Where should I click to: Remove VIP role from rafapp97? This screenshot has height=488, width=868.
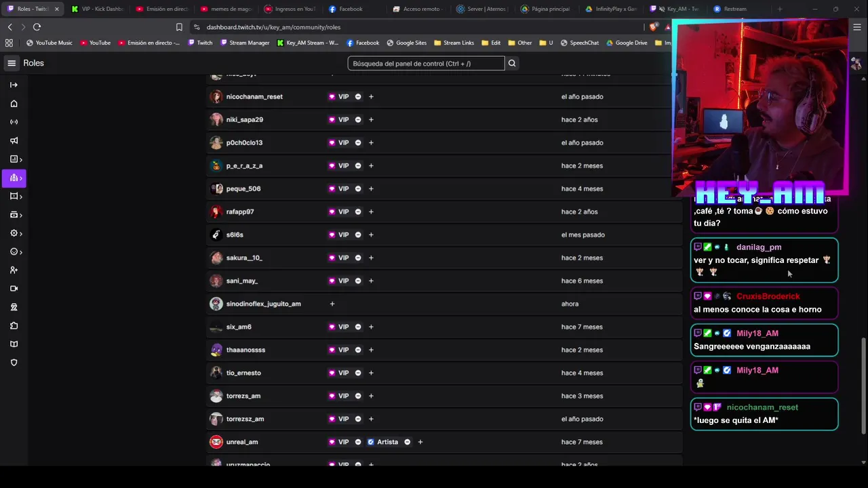358,212
